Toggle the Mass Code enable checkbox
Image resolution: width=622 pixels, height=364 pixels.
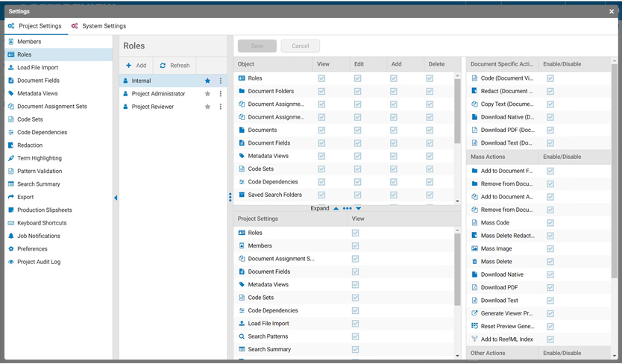point(550,222)
